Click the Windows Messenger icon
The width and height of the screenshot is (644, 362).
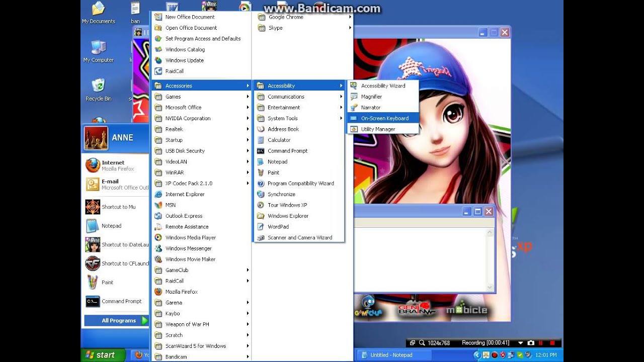pyautogui.click(x=158, y=248)
